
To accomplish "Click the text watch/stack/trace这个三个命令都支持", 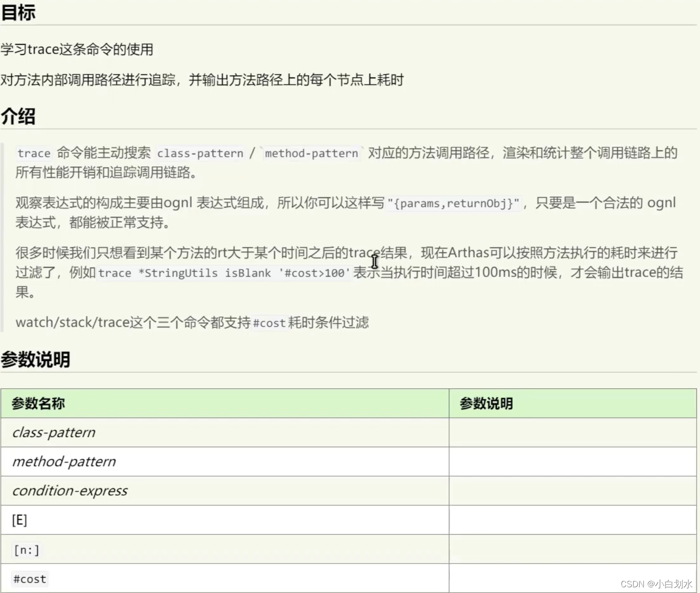I will click(133, 323).
